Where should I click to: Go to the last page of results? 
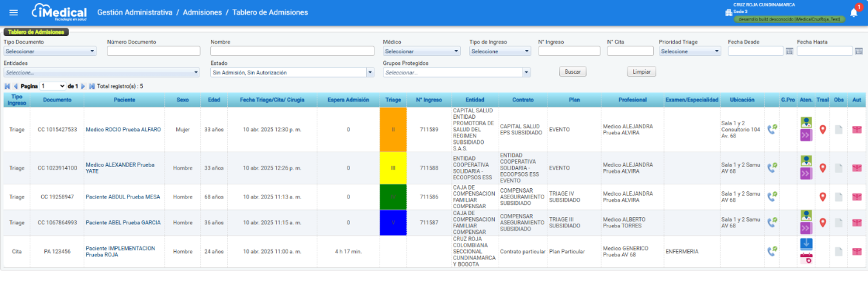click(x=92, y=86)
